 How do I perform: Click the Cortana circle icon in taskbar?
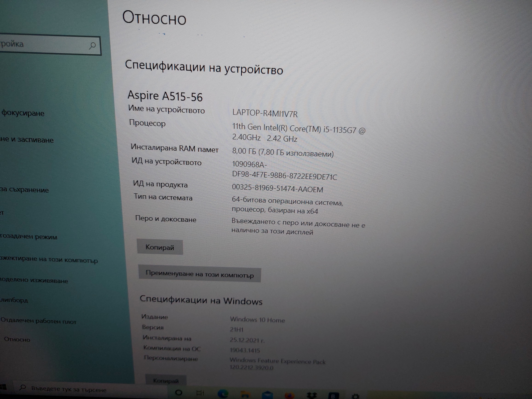[178, 393]
